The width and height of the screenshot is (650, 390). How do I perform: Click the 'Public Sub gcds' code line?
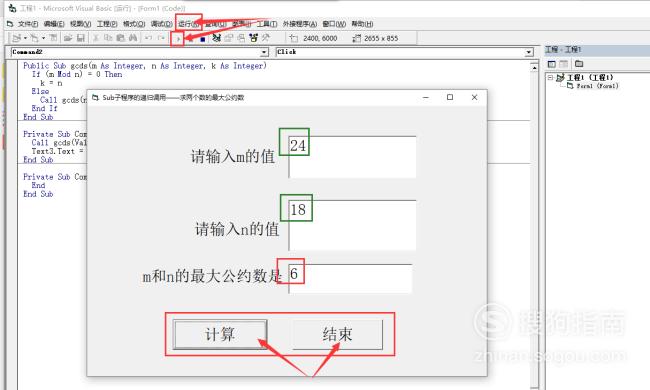[145, 65]
